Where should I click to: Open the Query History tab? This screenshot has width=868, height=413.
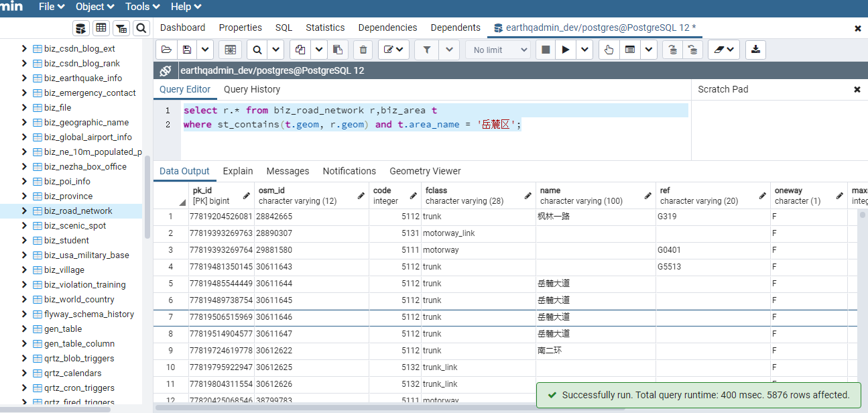(x=252, y=89)
